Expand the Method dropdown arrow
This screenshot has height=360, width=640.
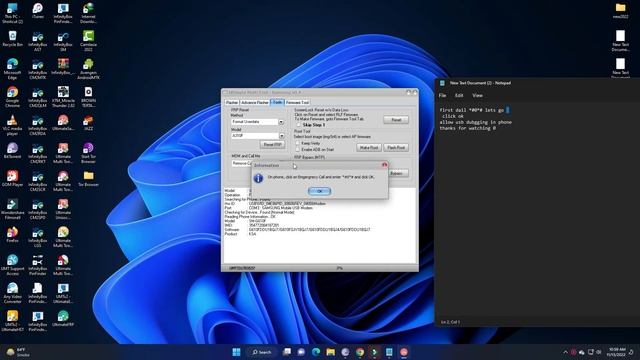click(x=281, y=122)
